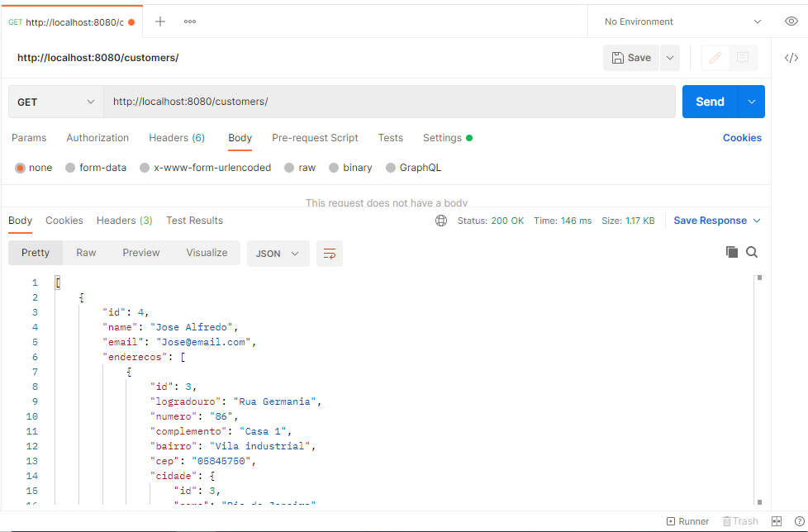Open the Pre-request Script tab
Viewport: 808px width, 532px height.
(x=315, y=138)
